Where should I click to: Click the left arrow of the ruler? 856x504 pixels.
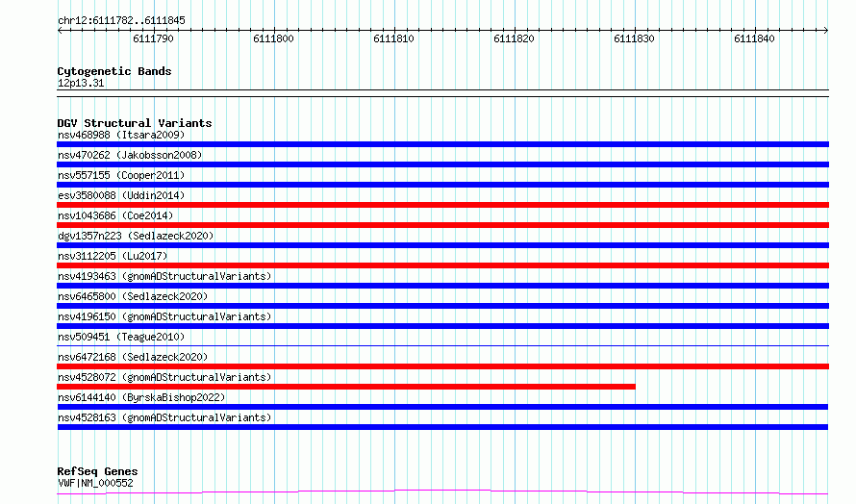(x=60, y=30)
